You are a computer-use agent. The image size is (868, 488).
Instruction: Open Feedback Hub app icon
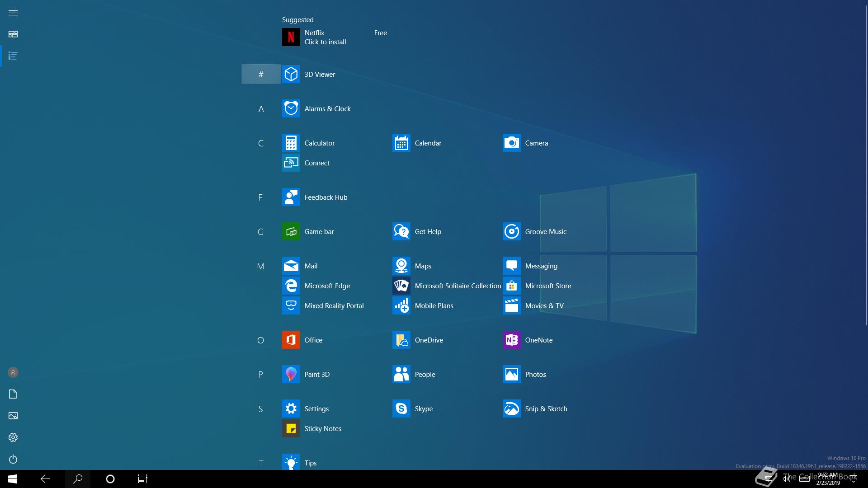pos(291,197)
